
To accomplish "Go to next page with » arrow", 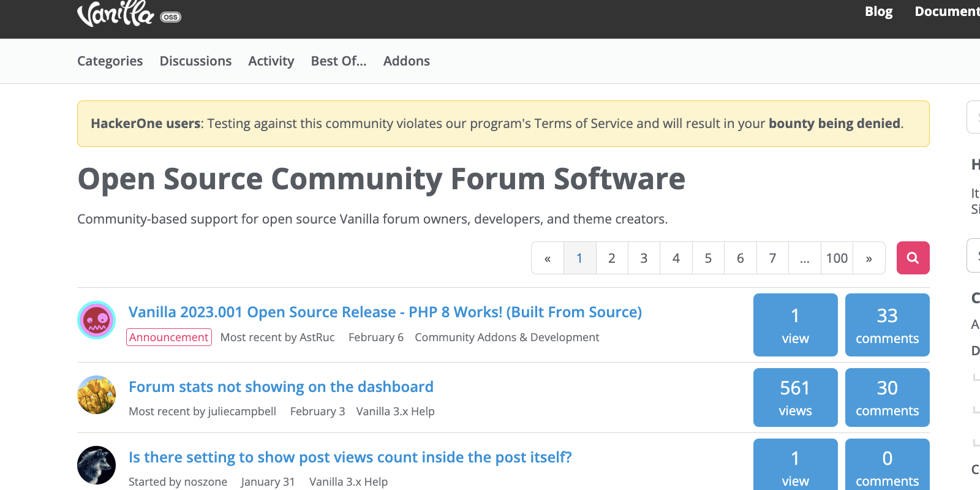I will click(x=869, y=258).
